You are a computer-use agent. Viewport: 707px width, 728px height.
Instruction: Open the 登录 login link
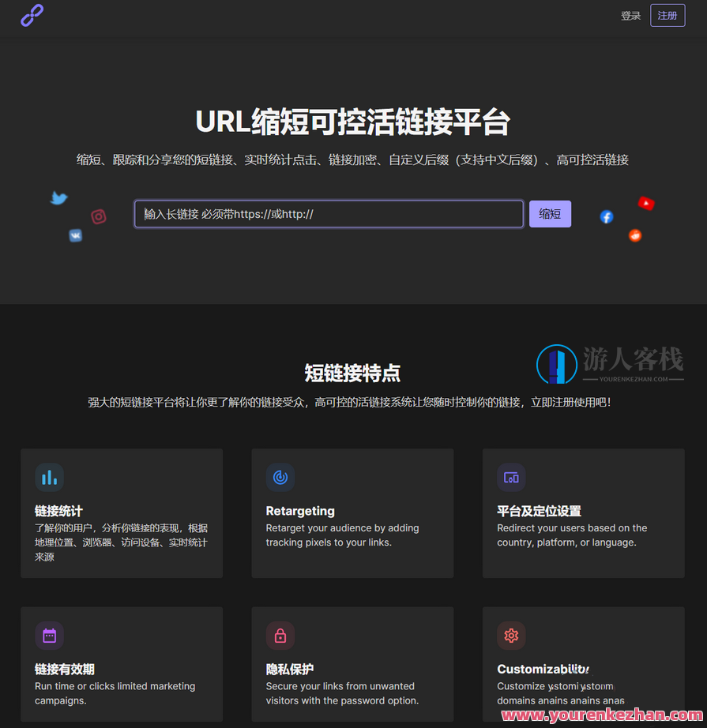click(x=630, y=15)
